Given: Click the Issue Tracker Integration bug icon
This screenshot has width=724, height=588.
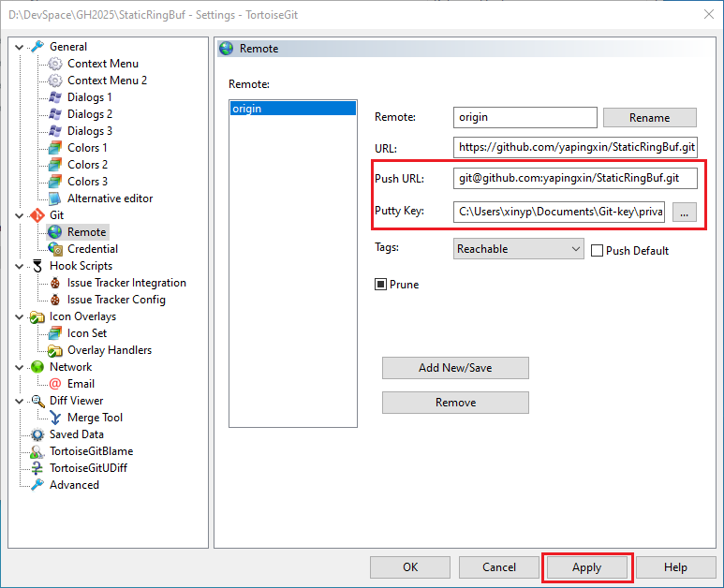Looking at the screenshot, I should pos(55,283).
